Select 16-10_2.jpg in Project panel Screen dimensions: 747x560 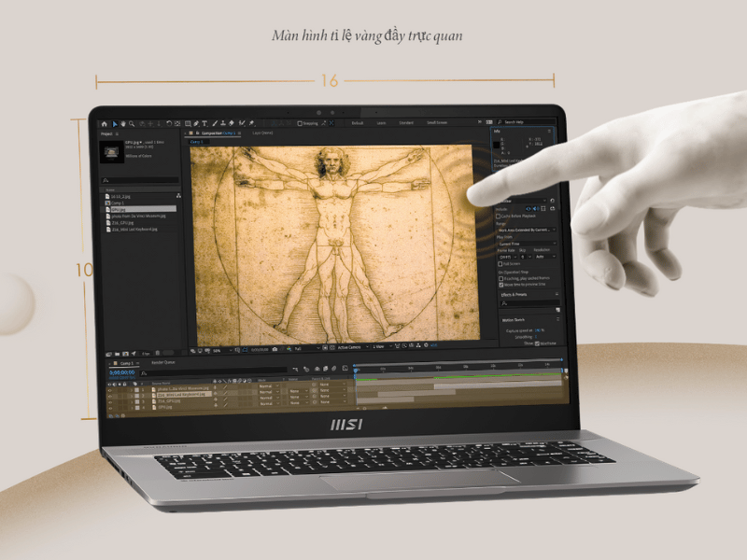120,196
